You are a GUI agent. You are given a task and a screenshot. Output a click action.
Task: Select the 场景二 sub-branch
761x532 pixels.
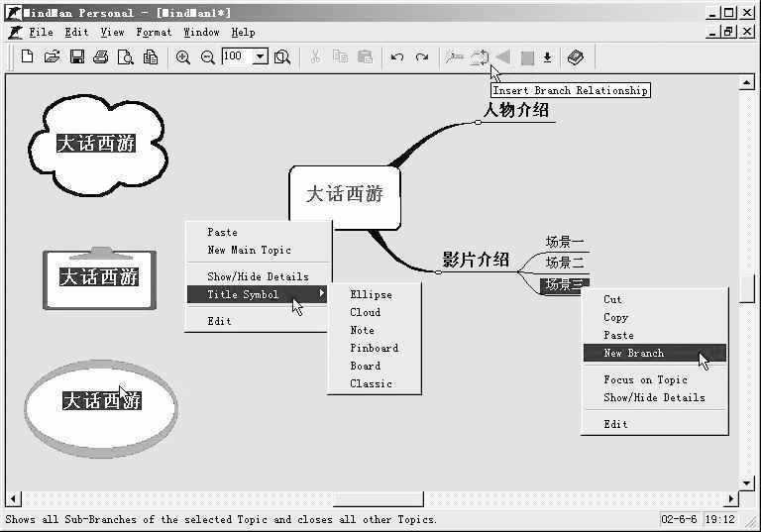[x=565, y=263]
